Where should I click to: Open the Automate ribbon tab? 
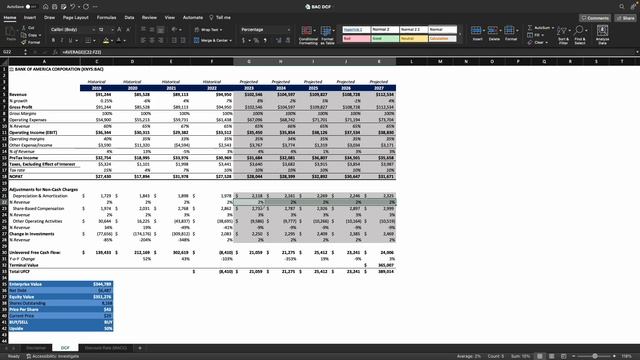[x=193, y=18]
